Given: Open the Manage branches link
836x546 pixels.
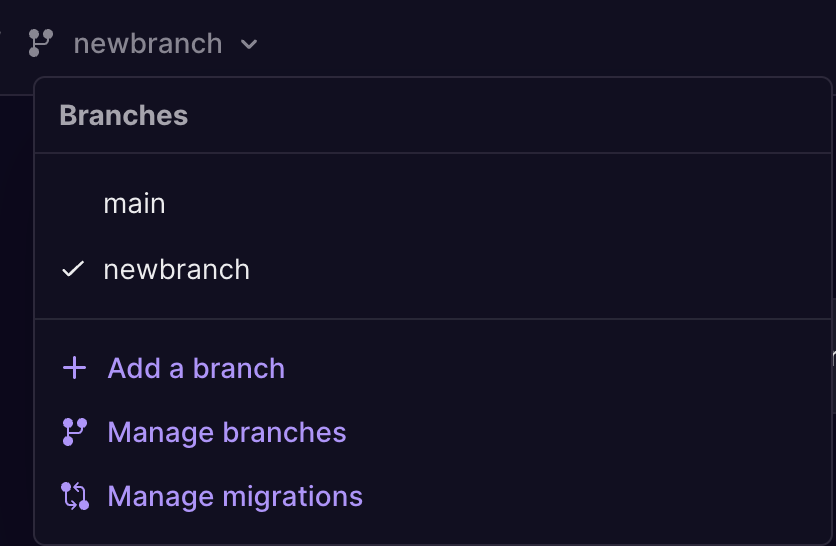Looking at the screenshot, I should tap(226, 432).
